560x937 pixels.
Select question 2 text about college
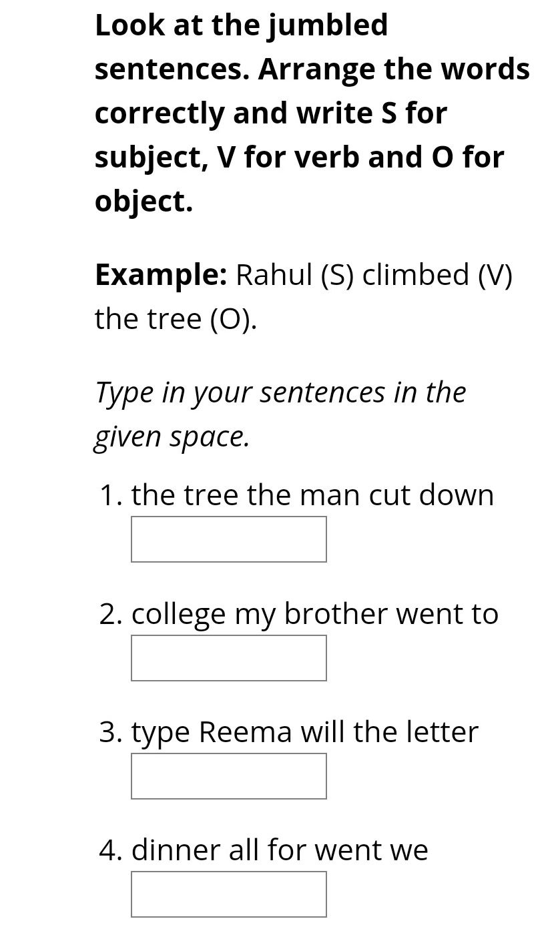[x=314, y=613]
